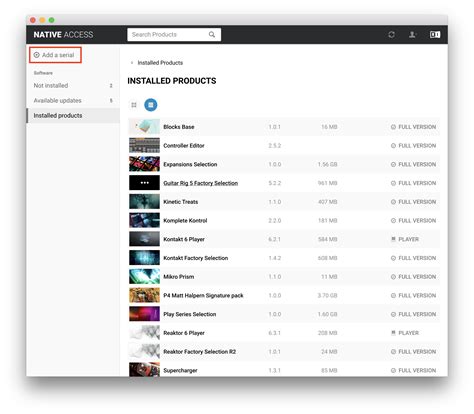Click the Kontakt Factory Selection name
Screen dimensions: 474x414
196,258
